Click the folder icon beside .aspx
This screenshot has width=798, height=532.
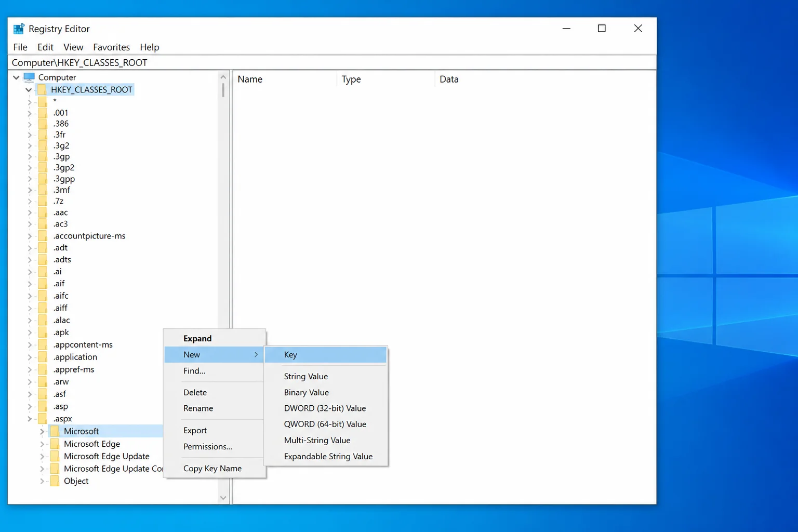tap(43, 419)
